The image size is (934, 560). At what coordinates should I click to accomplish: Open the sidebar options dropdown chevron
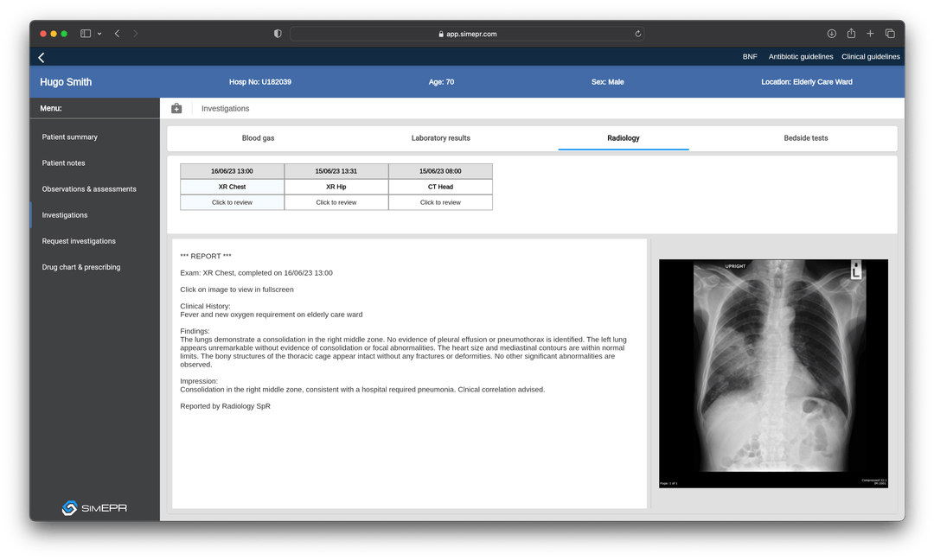click(99, 34)
